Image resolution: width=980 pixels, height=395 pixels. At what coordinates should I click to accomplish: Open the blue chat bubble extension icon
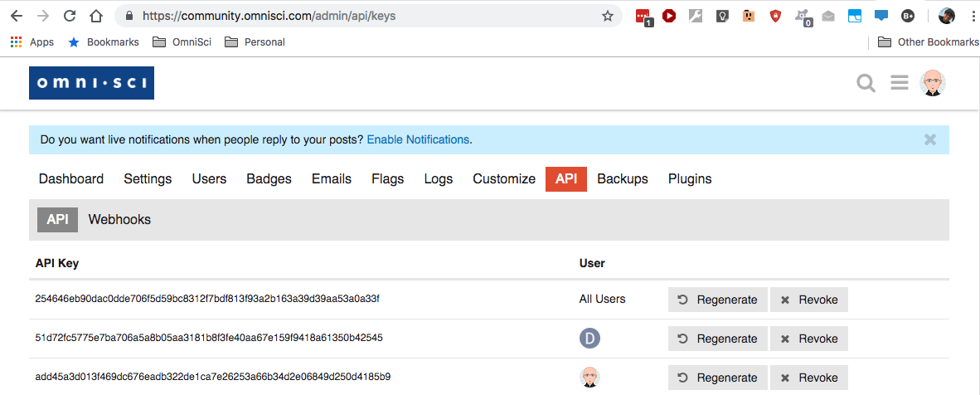[881, 16]
